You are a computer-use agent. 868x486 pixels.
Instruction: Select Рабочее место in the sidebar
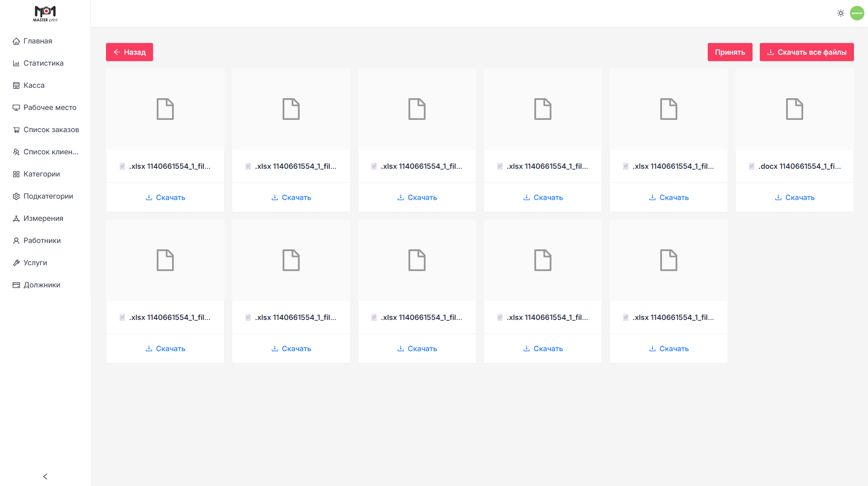tap(50, 108)
